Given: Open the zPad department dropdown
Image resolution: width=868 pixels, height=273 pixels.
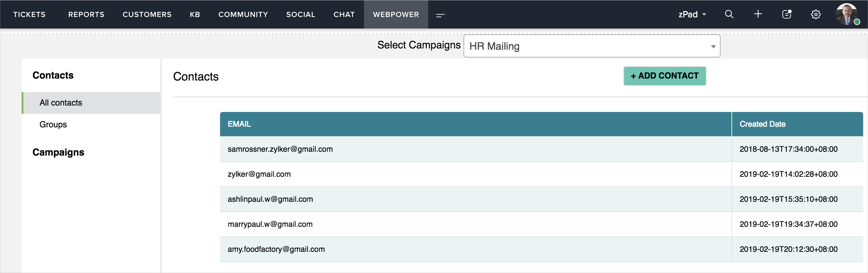Looking at the screenshot, I should point(692,14).
